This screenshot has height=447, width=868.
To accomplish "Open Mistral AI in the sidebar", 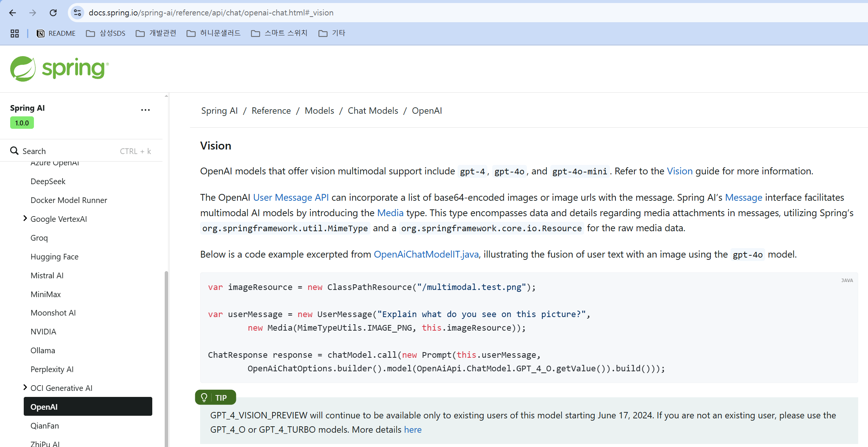I will 47,276.
